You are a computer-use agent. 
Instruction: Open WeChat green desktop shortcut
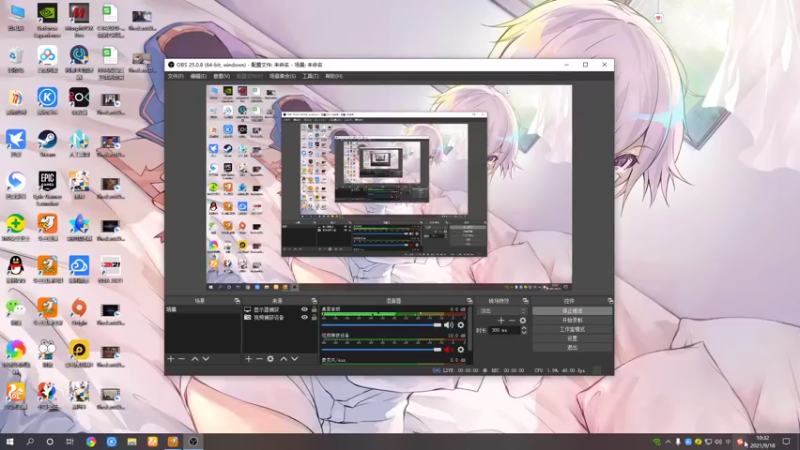coord(16,311)
